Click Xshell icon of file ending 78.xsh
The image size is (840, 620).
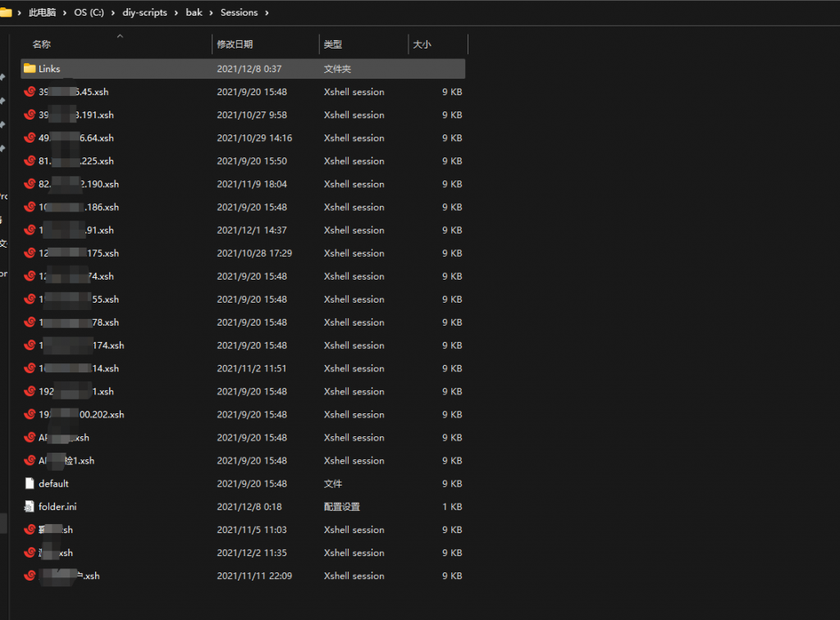[30, 321]
